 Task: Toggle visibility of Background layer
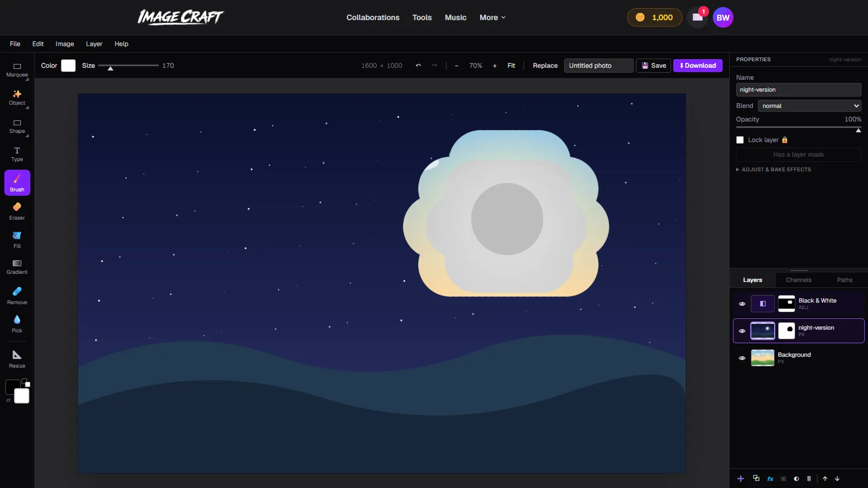742,358
